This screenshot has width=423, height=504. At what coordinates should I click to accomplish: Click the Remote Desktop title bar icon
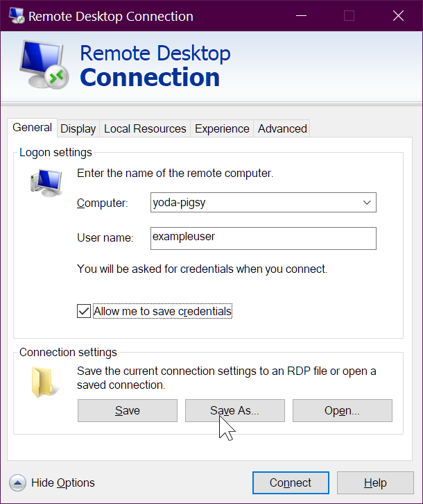(x=16, y=16)
